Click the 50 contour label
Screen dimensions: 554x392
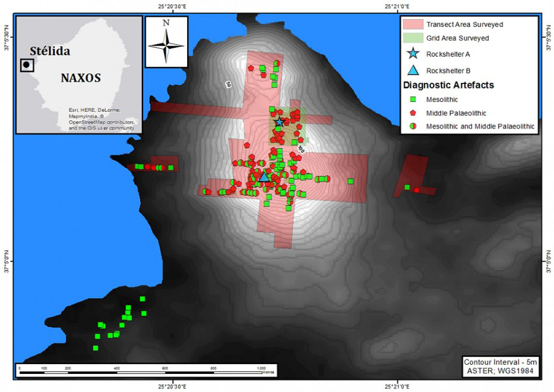228,84
